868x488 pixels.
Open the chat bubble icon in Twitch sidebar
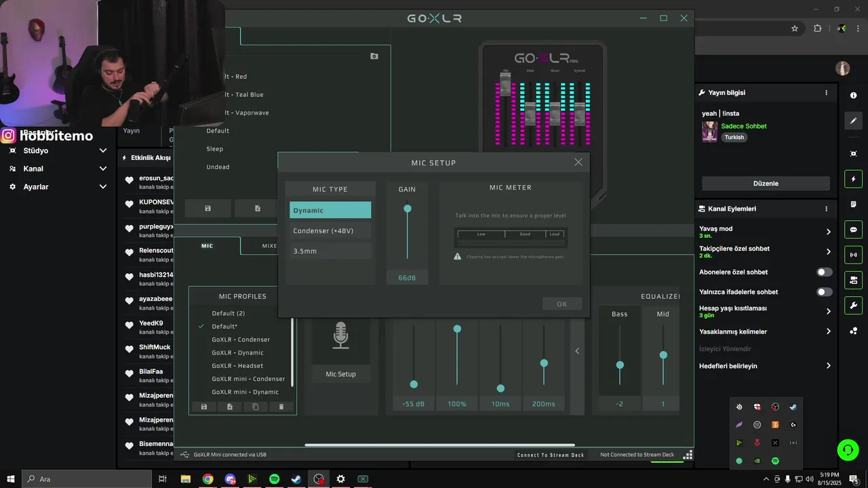click(x=853, y=230)
